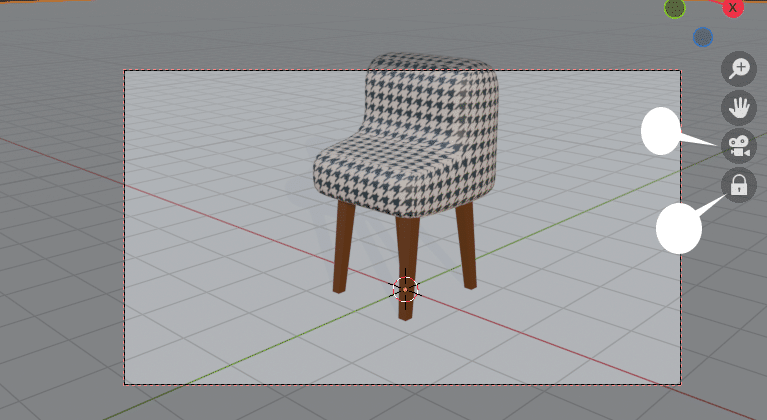Toggle the camera view button
The width and height of the screenshot is (767, 420).
point(739,146)
